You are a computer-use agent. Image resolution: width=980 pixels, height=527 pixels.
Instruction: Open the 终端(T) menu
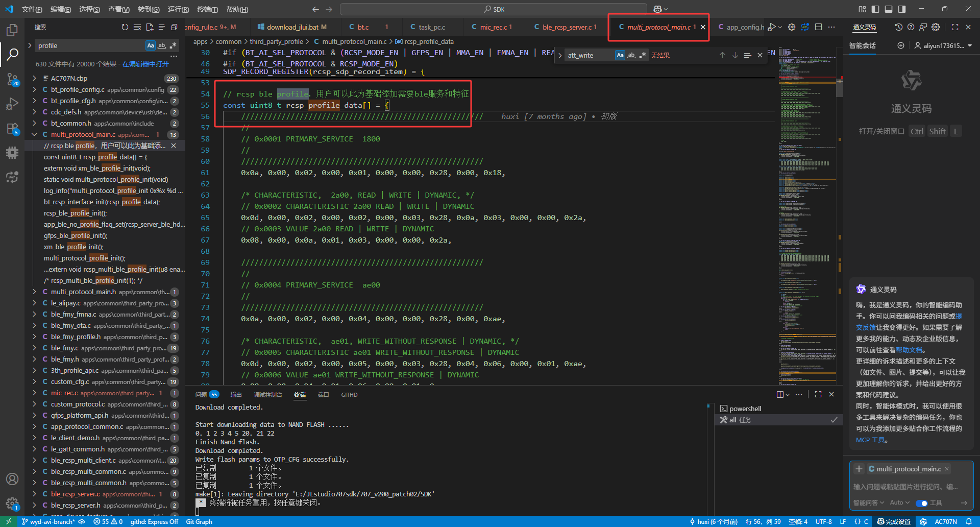[x=208, y=9]
